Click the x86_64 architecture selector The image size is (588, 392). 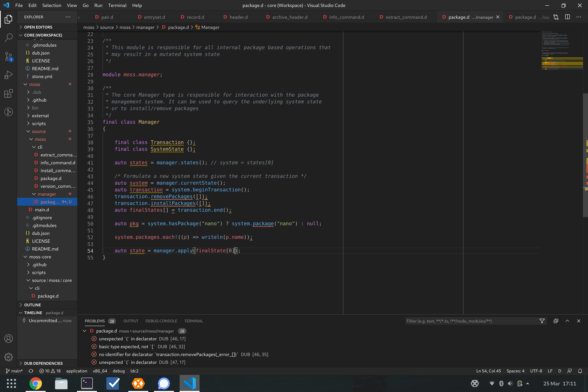100,371
